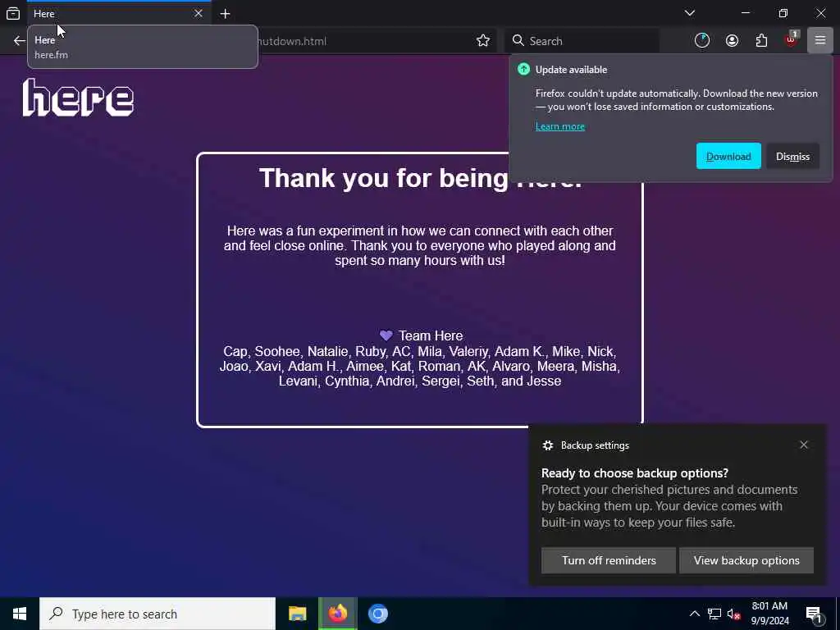Click the Backup settings gear icon
This screenshot has height=630, width=840.
pyautogui.click(x=547, y=445)
